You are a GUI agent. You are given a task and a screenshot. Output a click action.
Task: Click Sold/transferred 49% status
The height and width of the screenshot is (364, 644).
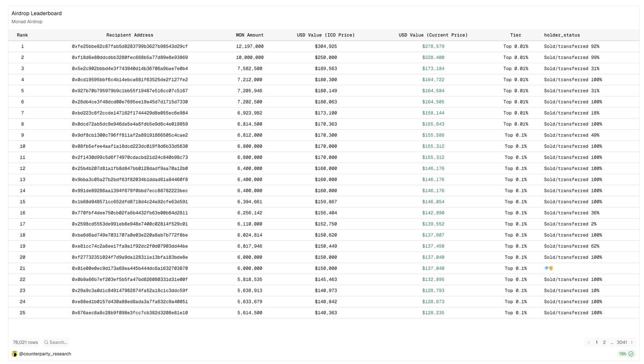572,135
